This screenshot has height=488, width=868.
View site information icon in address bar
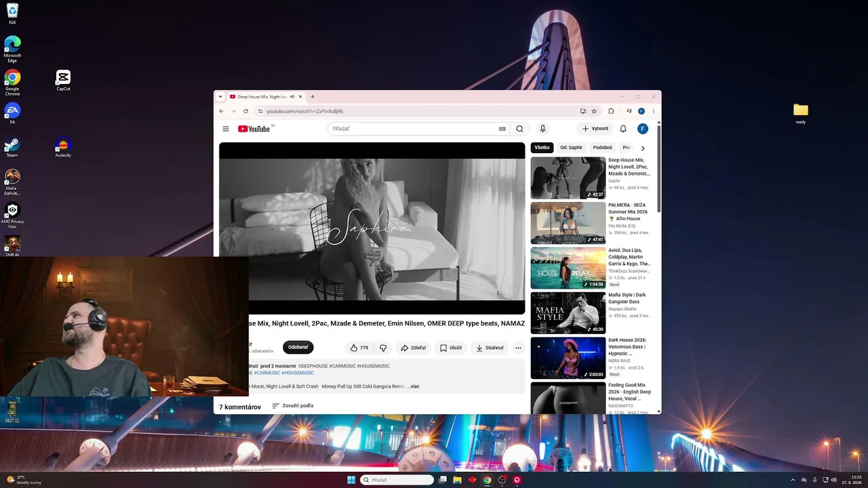point(260,111)
